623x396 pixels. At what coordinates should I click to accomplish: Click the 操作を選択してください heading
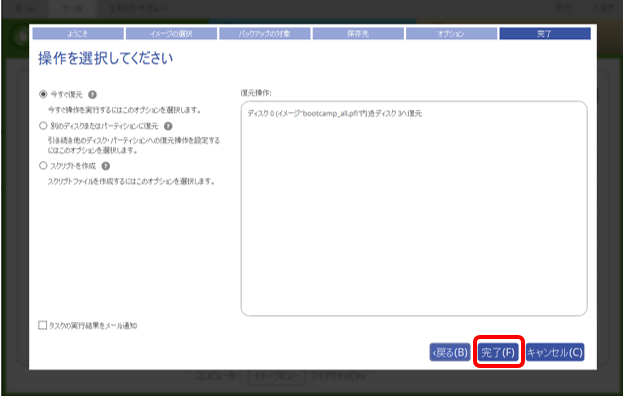pos(106,58)
